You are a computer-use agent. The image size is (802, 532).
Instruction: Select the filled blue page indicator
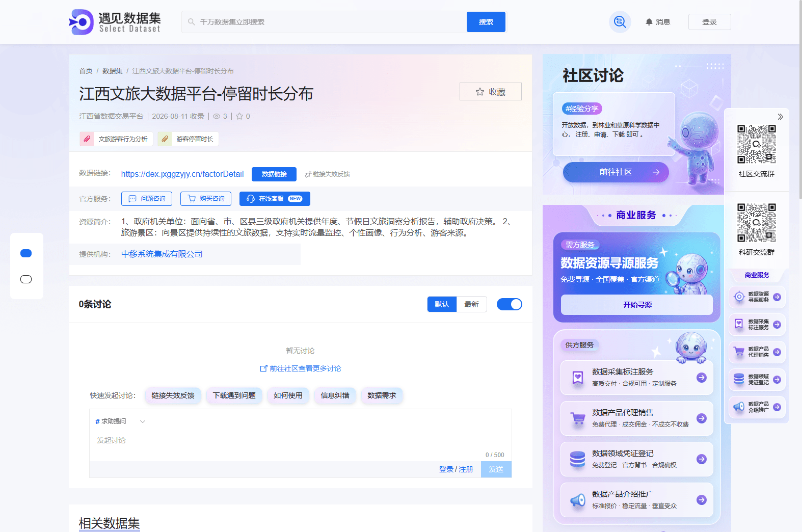click(x=26, y=253)
